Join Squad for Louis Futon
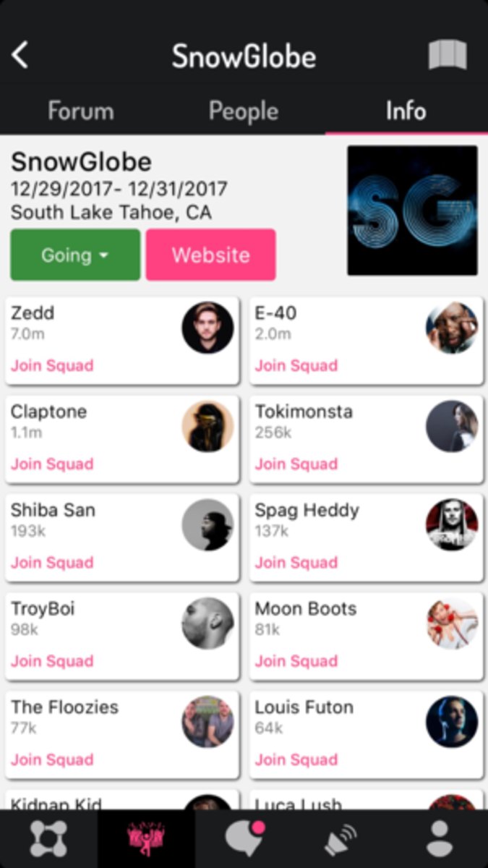This screenshot has width=488, height=868. pyautogui.click(x=296, y=759)
